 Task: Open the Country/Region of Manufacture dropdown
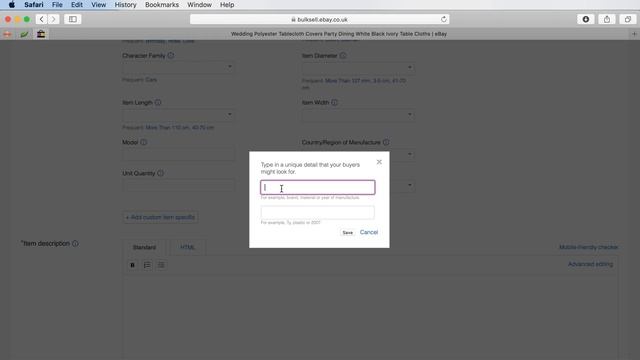point(358,154)
